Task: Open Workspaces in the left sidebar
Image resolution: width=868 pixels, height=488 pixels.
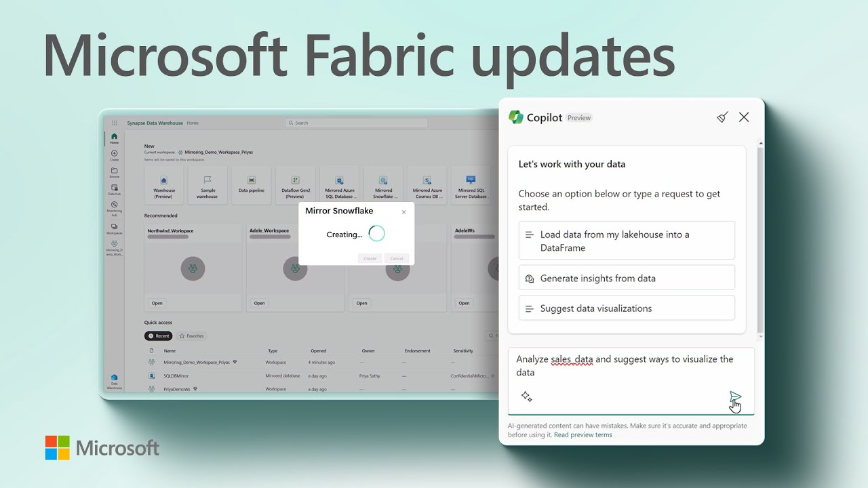Action: [114, 228]
